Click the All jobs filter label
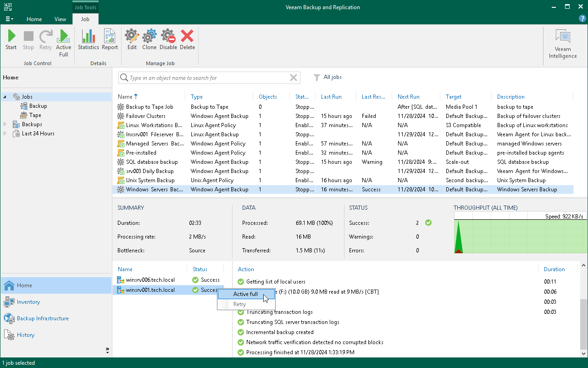588x368 pixels. (333, 77)
